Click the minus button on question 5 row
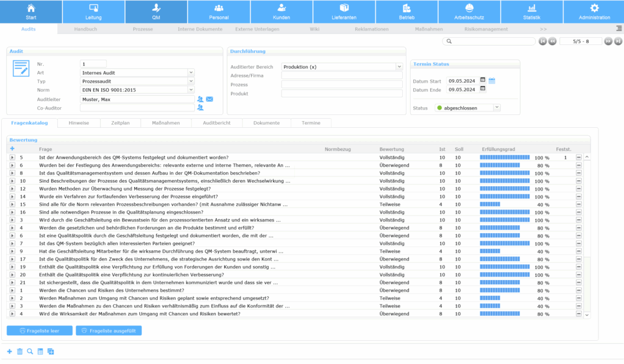Image resolution: width=624 pixels, height=364 pixels. click(579, 157)
